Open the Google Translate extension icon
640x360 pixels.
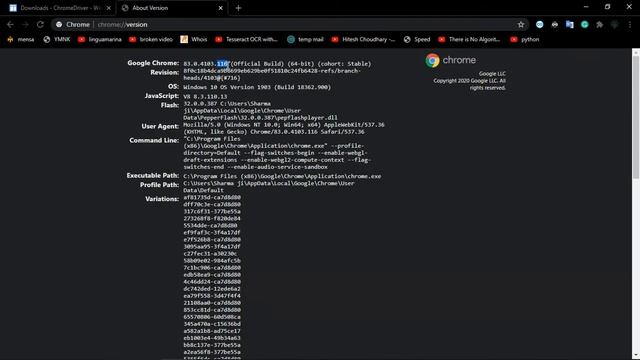tap(570, 24)
